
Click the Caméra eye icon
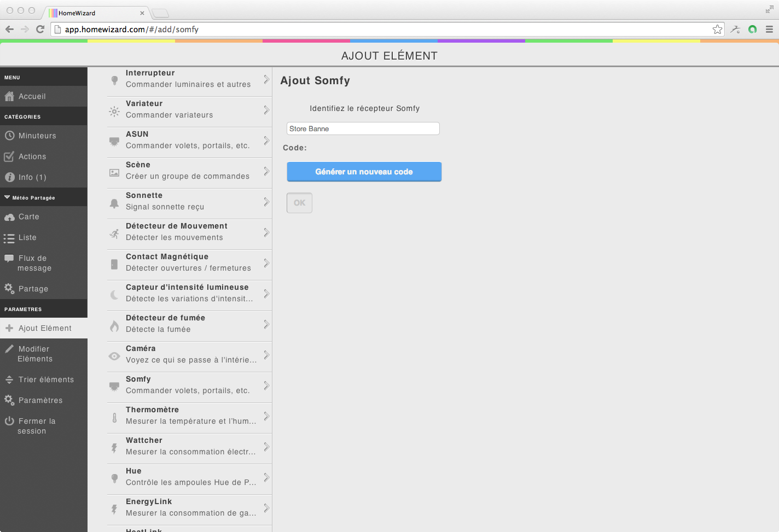pos(114,356)
